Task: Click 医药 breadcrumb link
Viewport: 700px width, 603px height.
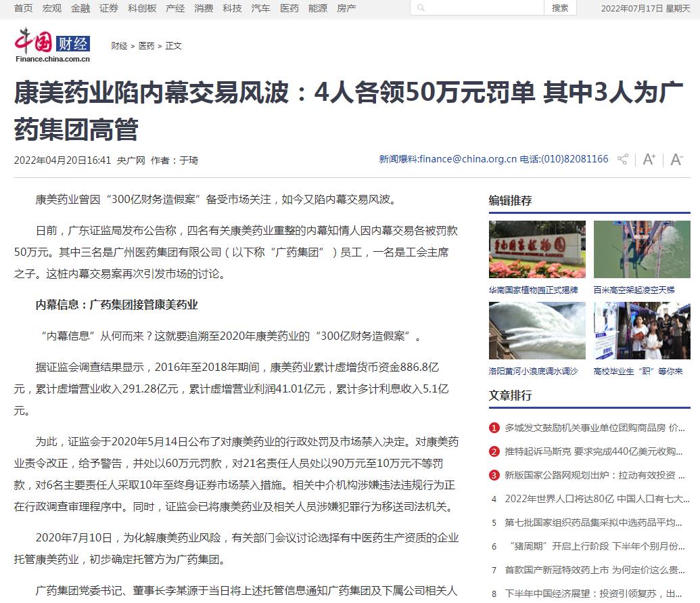Action: coord(147,46)
